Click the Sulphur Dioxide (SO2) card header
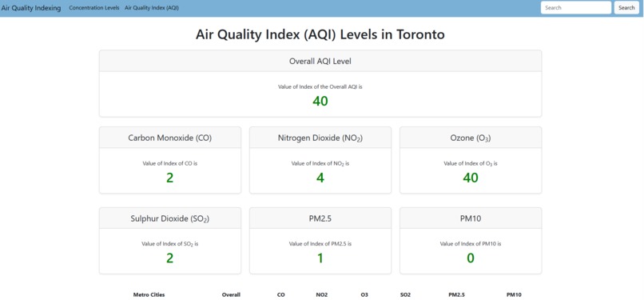 coord(170,218)
